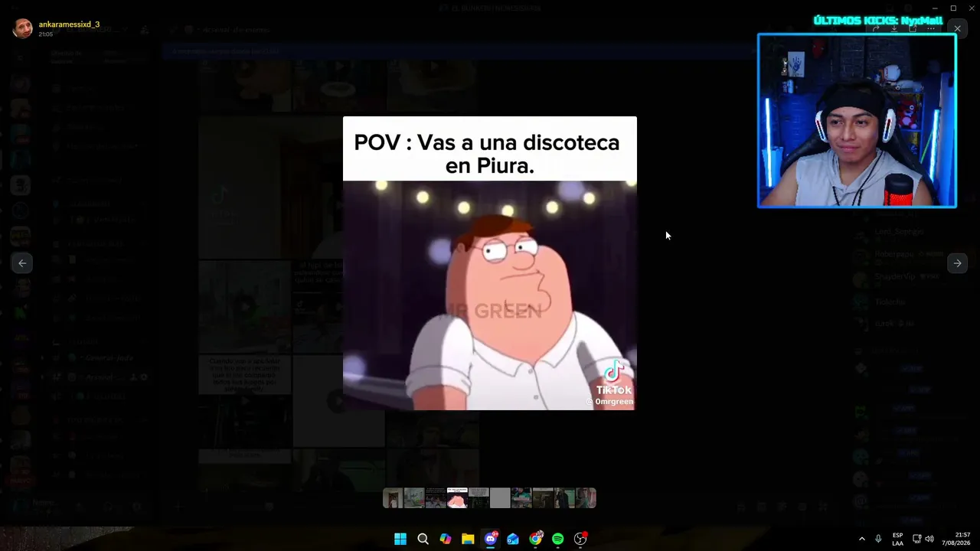Forward the image using the share arrow icon

[x=876, y=28]
